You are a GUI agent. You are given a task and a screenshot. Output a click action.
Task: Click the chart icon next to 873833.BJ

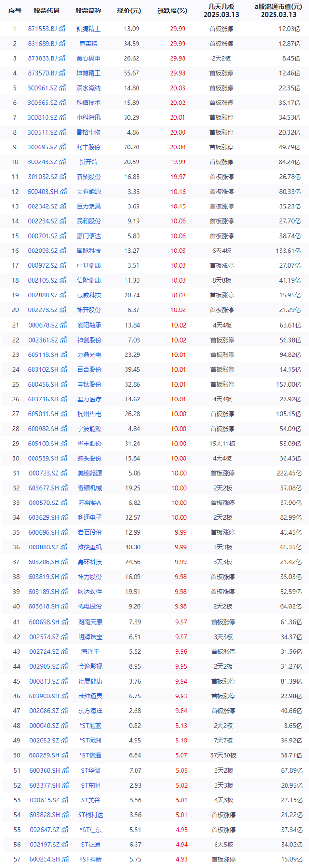pos(62,58)
